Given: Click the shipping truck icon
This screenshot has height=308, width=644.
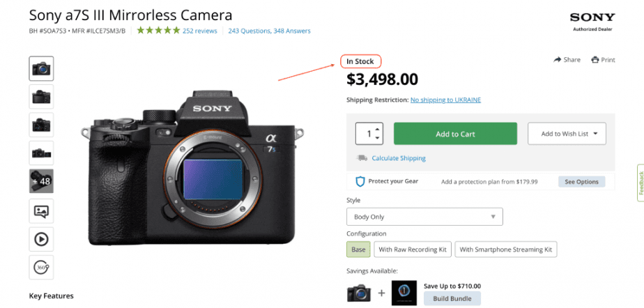Looking at the screenshot, I should 362,157.
